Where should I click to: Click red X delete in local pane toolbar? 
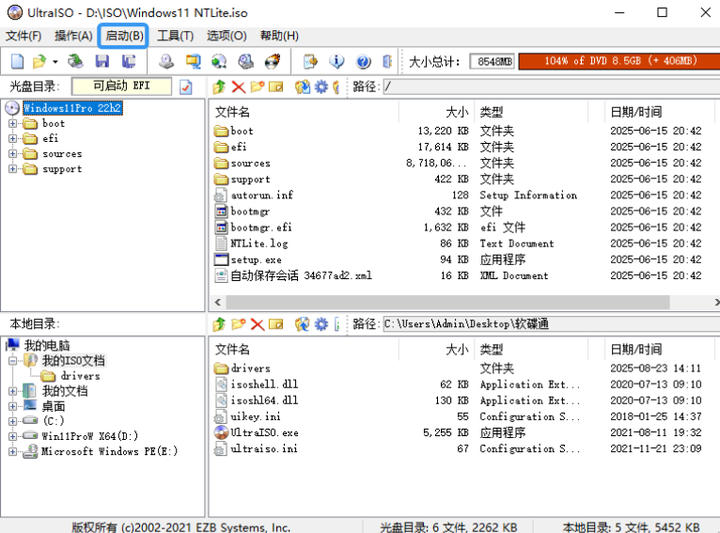257,325
